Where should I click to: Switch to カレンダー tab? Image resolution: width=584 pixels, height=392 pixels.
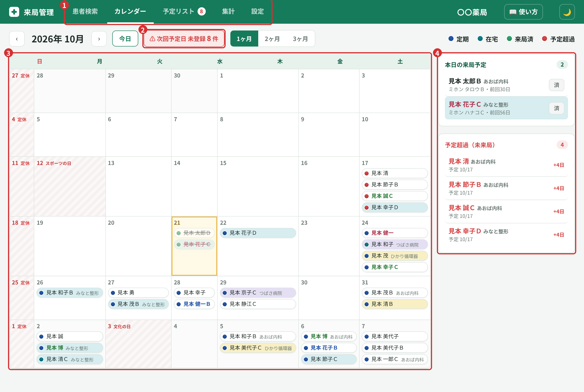pos(130,11)
